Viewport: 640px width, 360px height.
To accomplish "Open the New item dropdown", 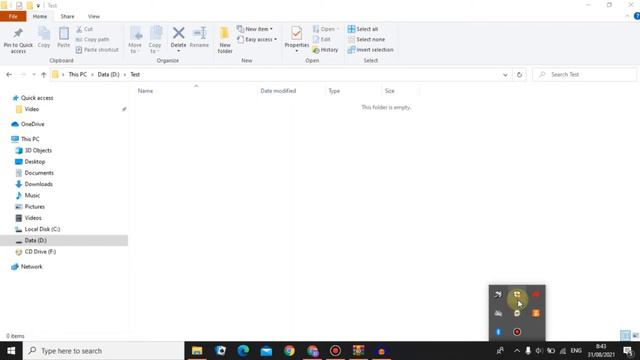I will coord(255,29).
